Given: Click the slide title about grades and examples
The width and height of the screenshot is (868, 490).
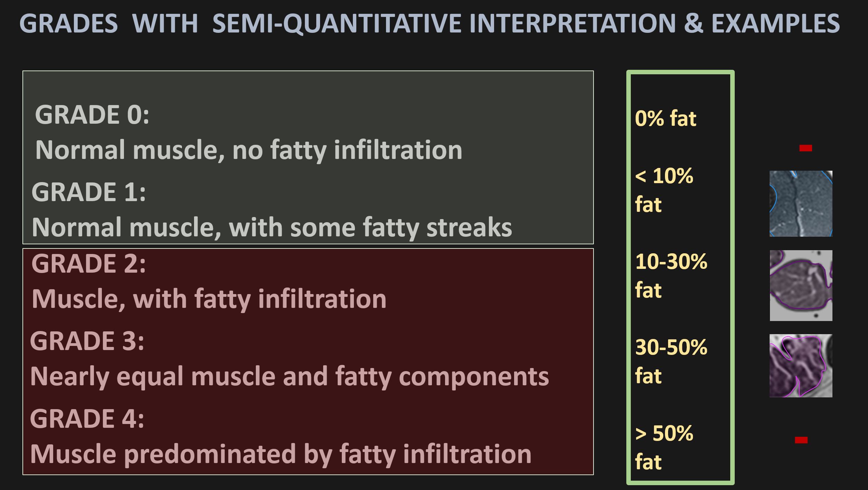Looking at the screenshot, I should click(429, 23).
